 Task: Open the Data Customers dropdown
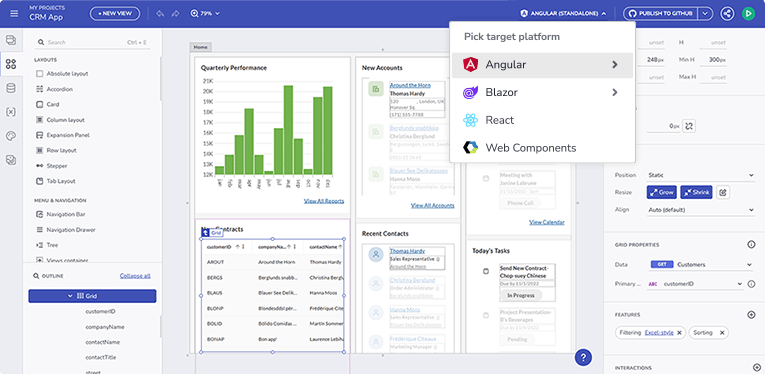[701, 264]
